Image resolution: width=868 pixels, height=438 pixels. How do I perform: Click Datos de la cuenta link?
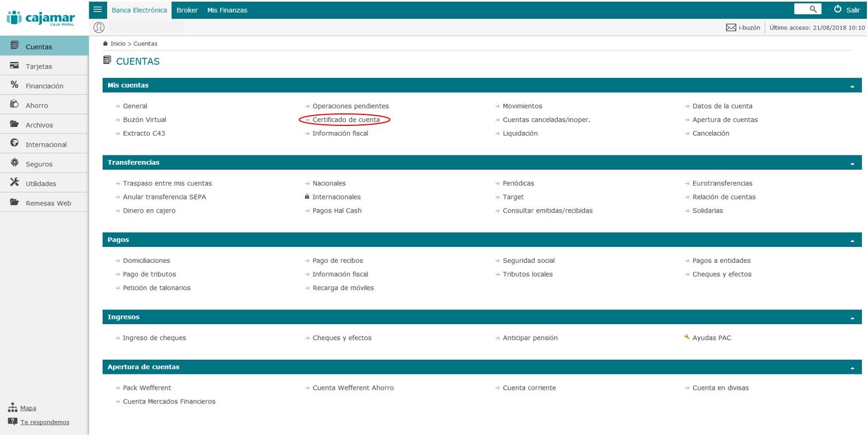click(x=722, y=106)
